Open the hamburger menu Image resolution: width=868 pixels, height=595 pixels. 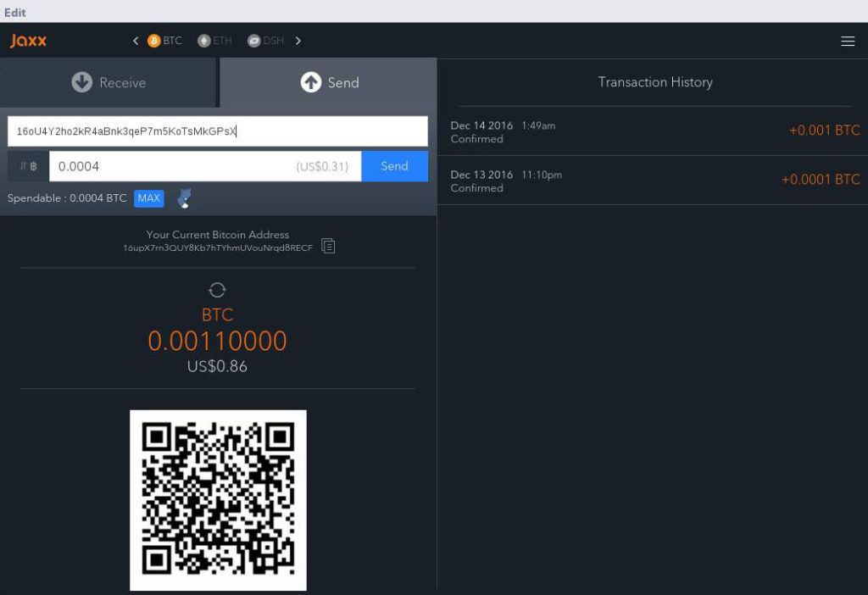pyautogui.click(x=848, y=41)
